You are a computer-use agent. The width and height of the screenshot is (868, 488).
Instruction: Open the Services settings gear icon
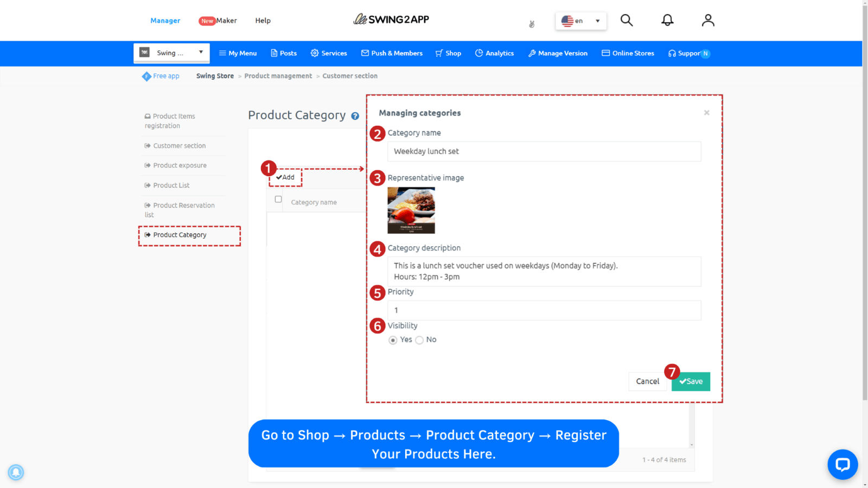(x=315, y=53)
